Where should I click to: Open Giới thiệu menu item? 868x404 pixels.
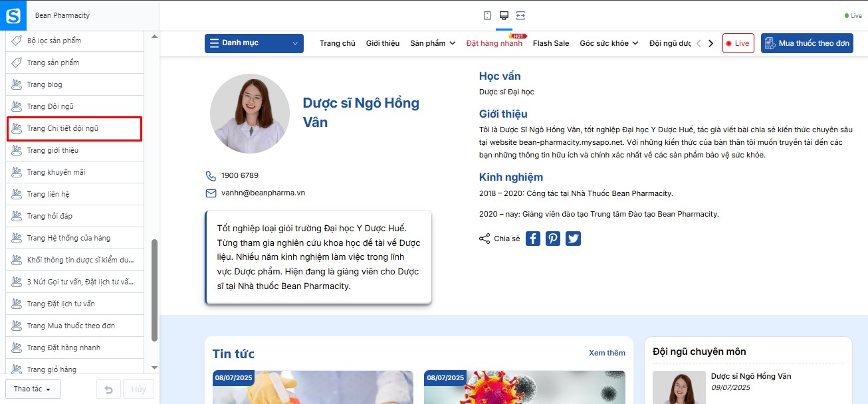pyautogui.click(x=383, y=43)
